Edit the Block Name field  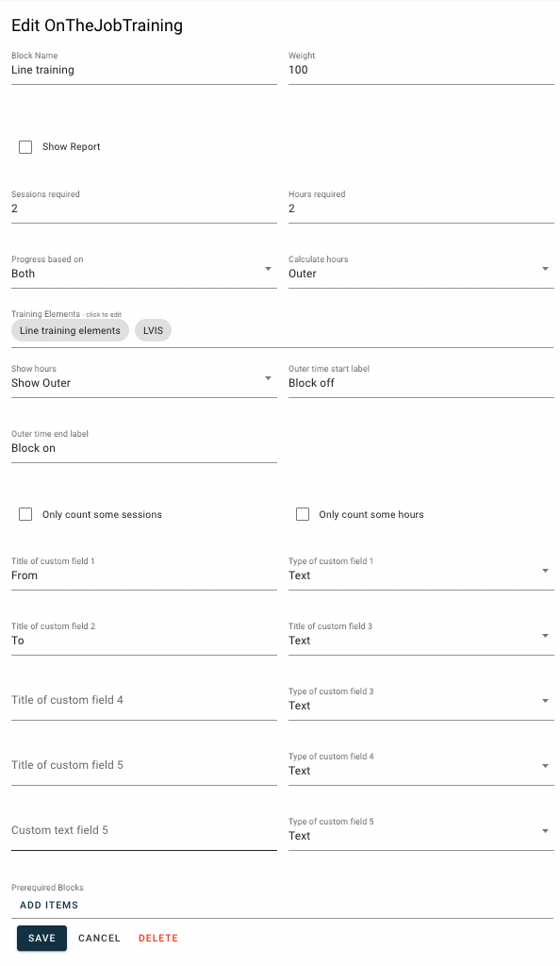coord(144,70)
